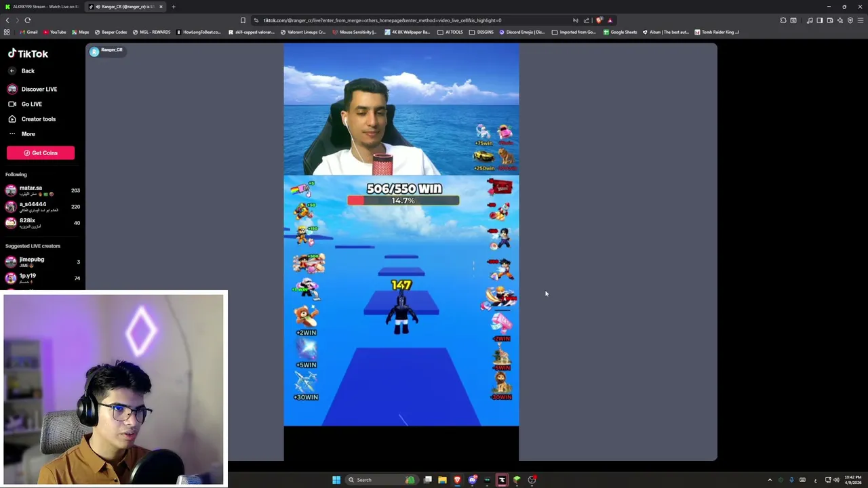Screen dimensions: 868x488
Task: Click the streamer's webcam video area
Action: (x=401, y=110)
